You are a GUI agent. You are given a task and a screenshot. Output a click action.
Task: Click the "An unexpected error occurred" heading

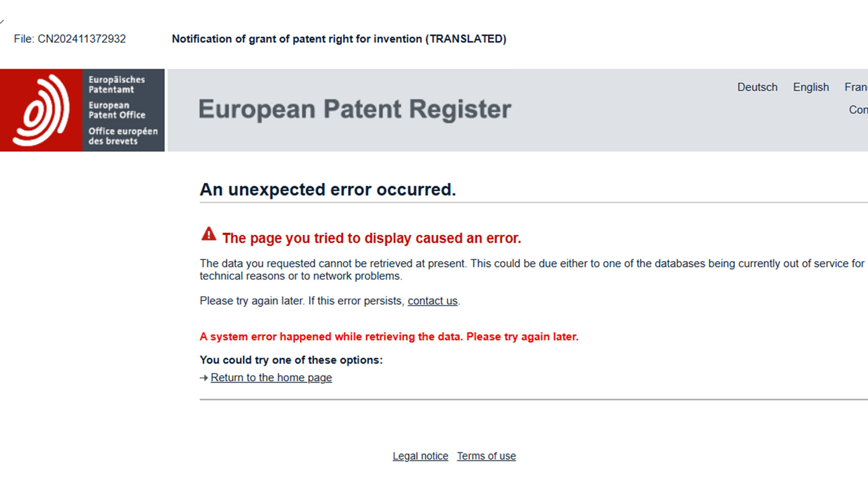tap(328, 190)
